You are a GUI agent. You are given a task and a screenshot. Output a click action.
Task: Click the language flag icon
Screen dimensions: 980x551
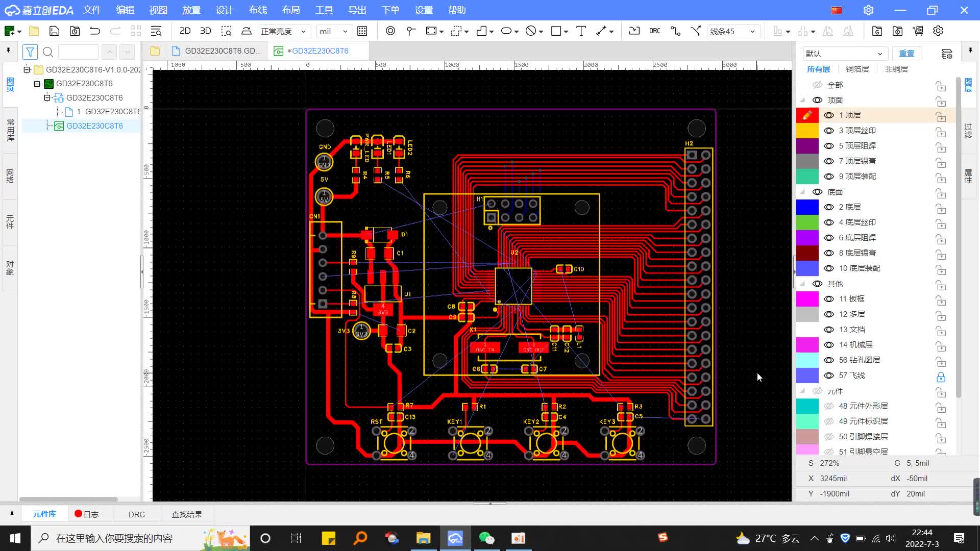(836, 10)
